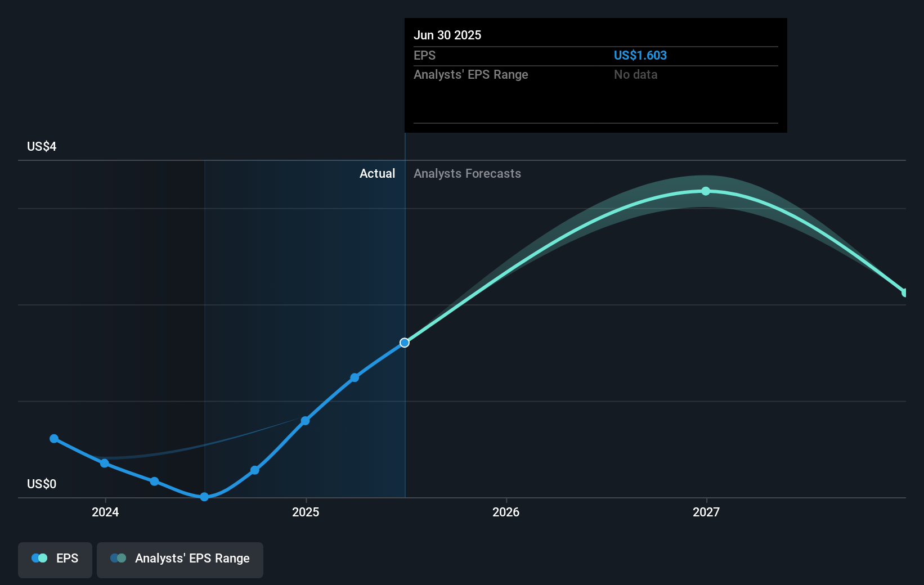Select the lowest EPS data point in mid-2024
The width and height of the screenshot is (924, 585).
tap(204, 497)
